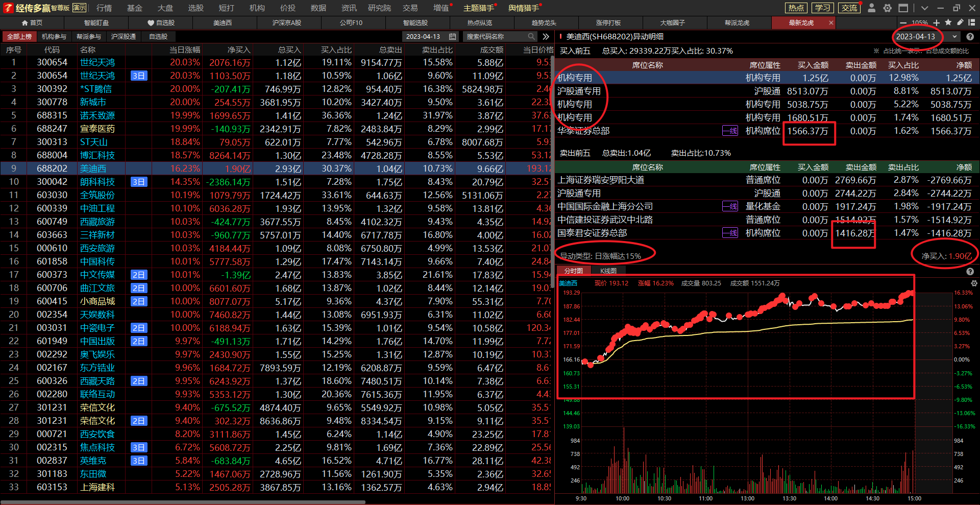
Task: Click the 2日 badge on 中瓷电子 row
Action: tap(139, 328)
